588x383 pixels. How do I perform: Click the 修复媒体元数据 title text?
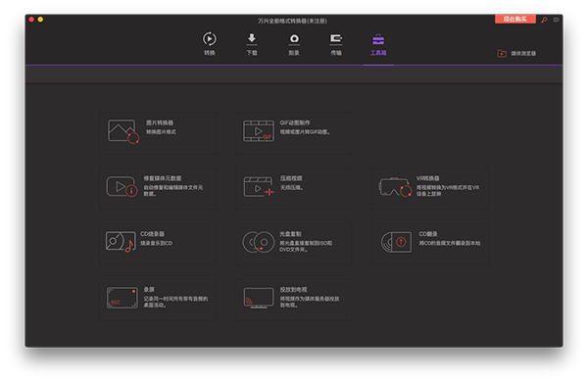163,178
